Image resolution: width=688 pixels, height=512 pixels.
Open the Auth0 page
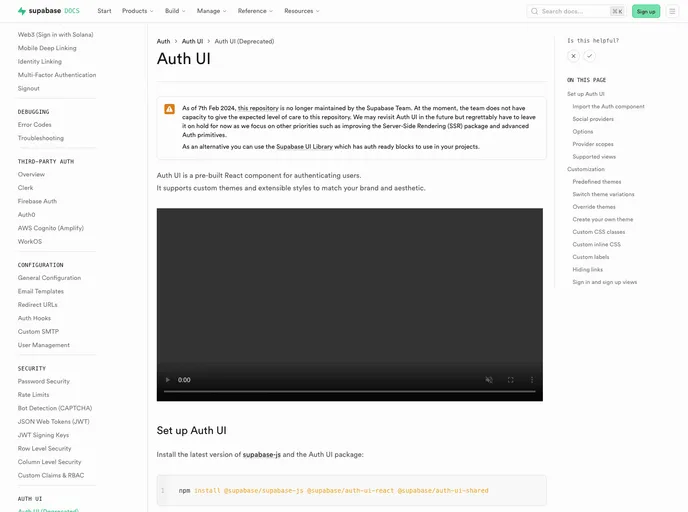[26, 215]
